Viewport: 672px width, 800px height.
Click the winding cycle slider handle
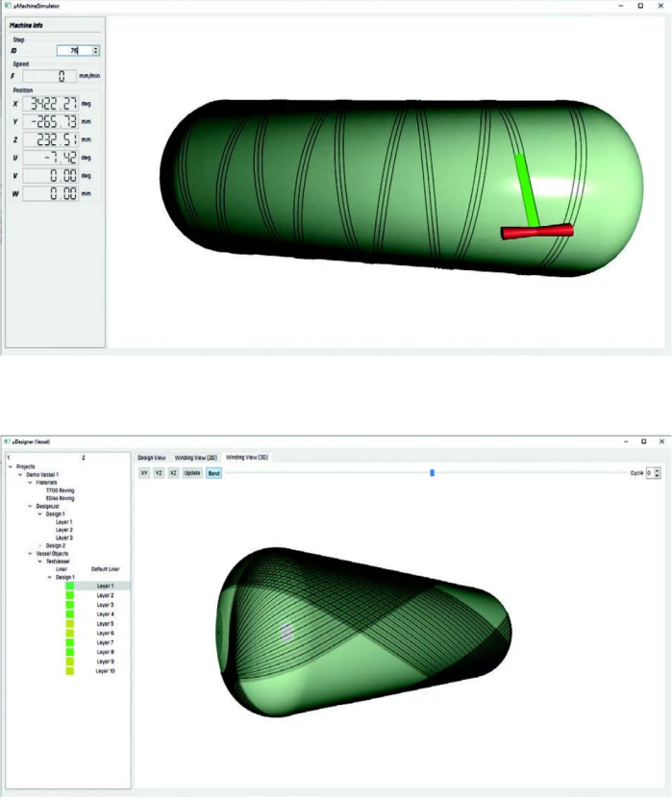click(x=433, y=473)
